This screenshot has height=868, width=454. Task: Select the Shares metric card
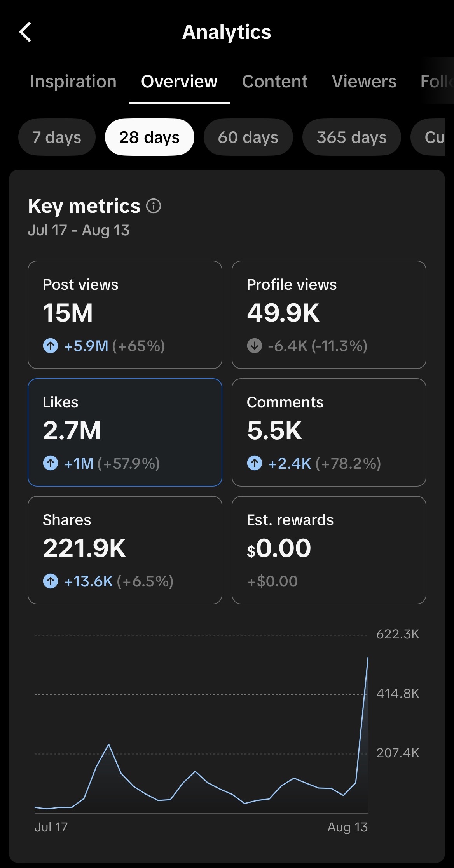click(125, 550)
